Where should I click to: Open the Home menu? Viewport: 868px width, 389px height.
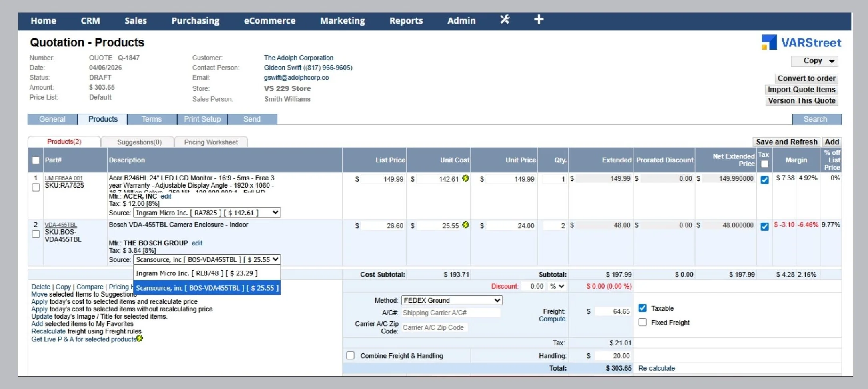[x=44, y=20]
